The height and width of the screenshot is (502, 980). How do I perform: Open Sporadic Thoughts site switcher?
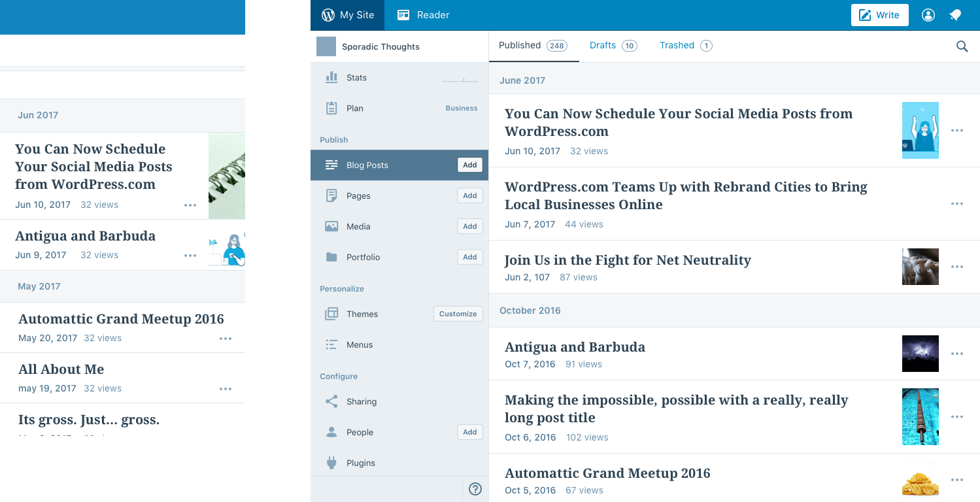pyautogui.click(x=380, y=47)
